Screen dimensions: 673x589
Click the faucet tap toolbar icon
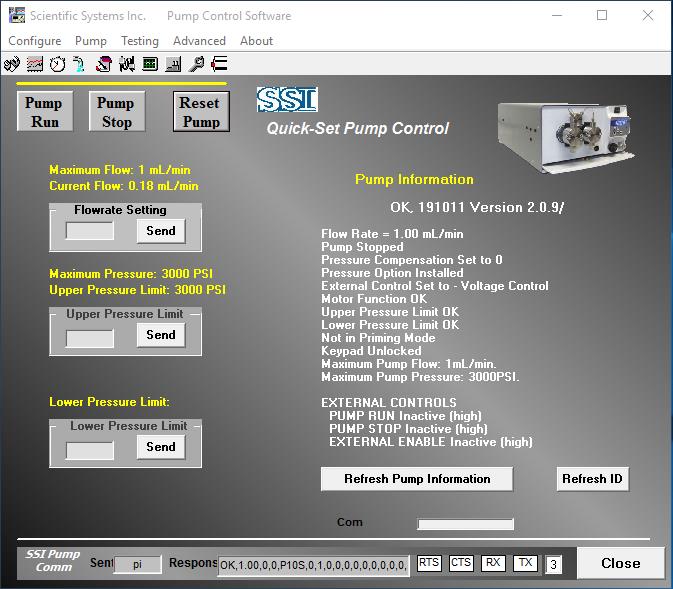(79, 64)
